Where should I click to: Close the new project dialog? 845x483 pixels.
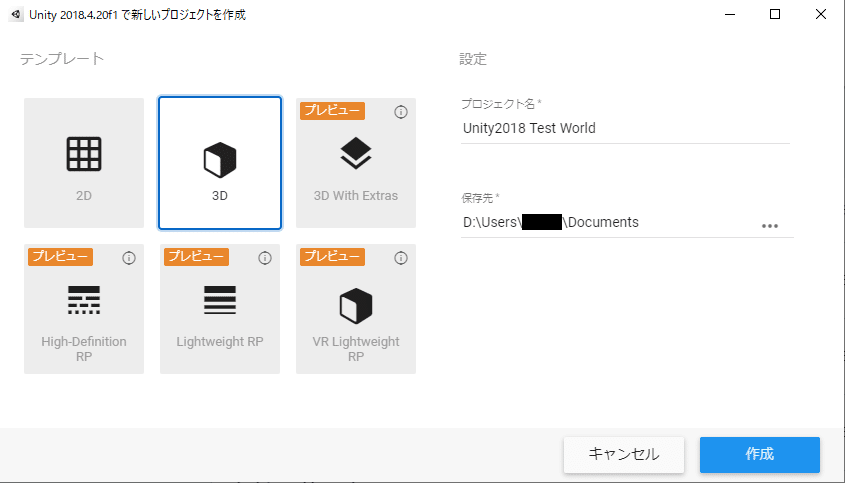821,15
